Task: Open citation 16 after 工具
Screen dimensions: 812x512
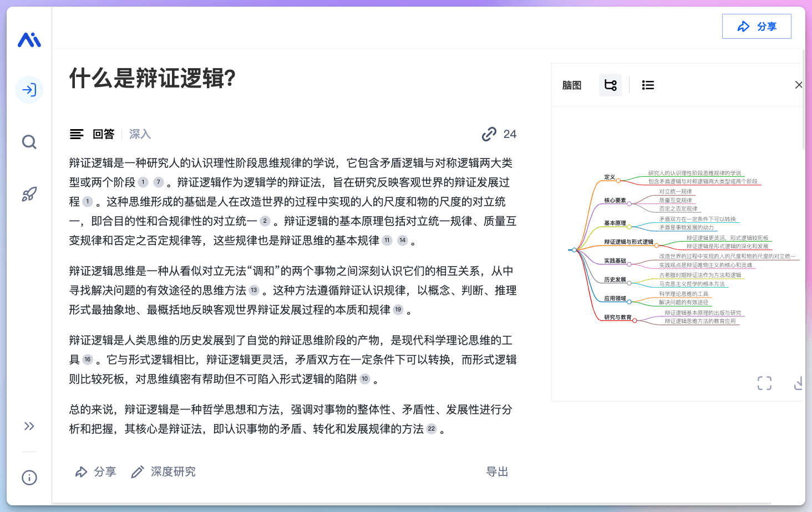Action: pyautogui.click(x=88, y=360)
